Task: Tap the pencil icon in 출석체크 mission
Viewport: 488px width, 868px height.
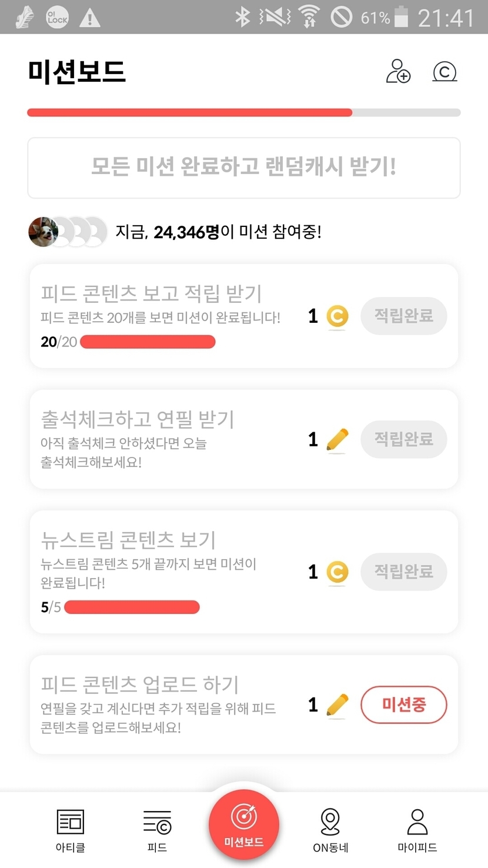Action: (337, 440)
